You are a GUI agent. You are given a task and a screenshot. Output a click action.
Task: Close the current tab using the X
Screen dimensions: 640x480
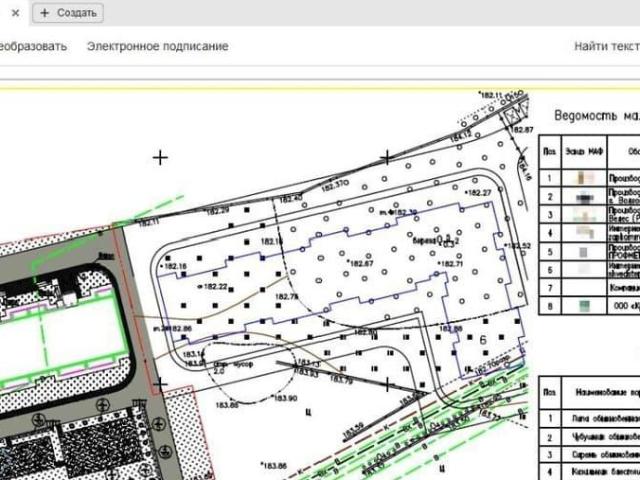[x=16, y=13]
